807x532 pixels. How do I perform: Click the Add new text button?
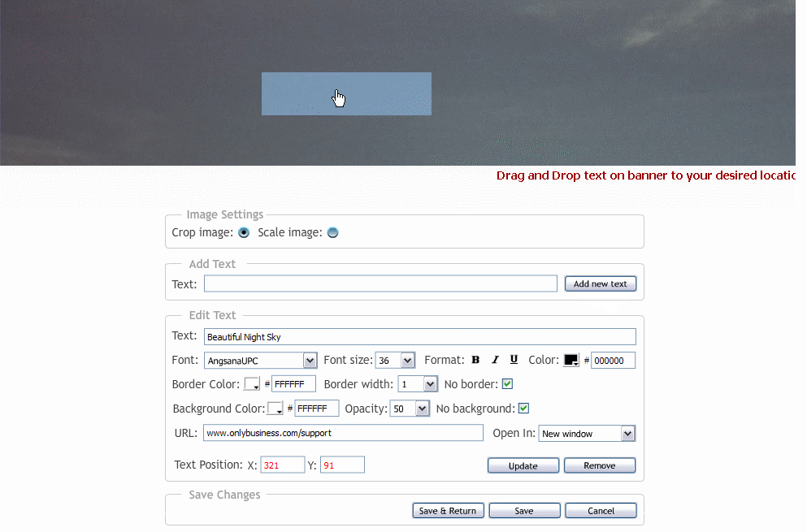coord(600,284)
